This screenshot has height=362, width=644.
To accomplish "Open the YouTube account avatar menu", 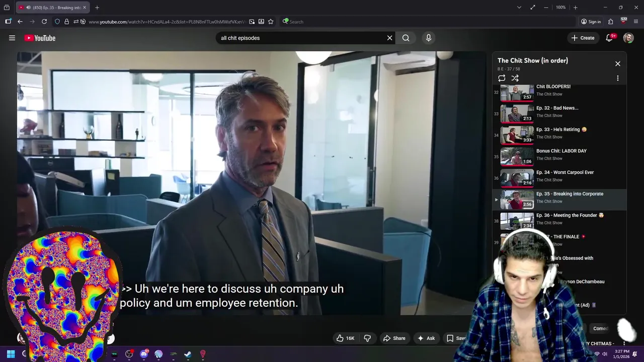I will [x=628, y=38].
